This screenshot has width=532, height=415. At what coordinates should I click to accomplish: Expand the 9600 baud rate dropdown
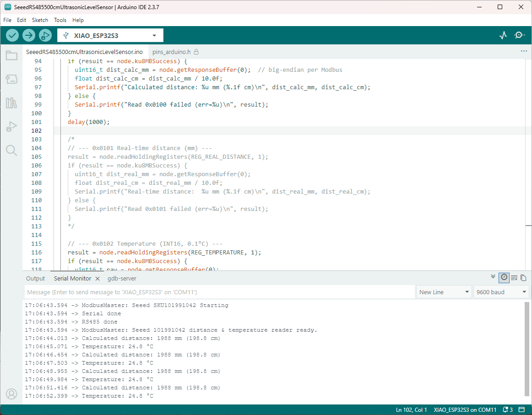coord(501,292)
